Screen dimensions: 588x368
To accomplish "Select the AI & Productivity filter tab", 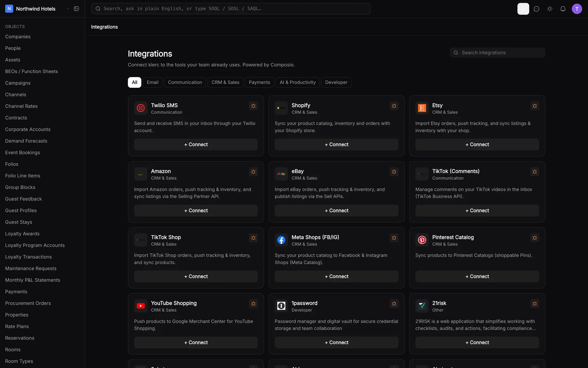I will 298,82.
